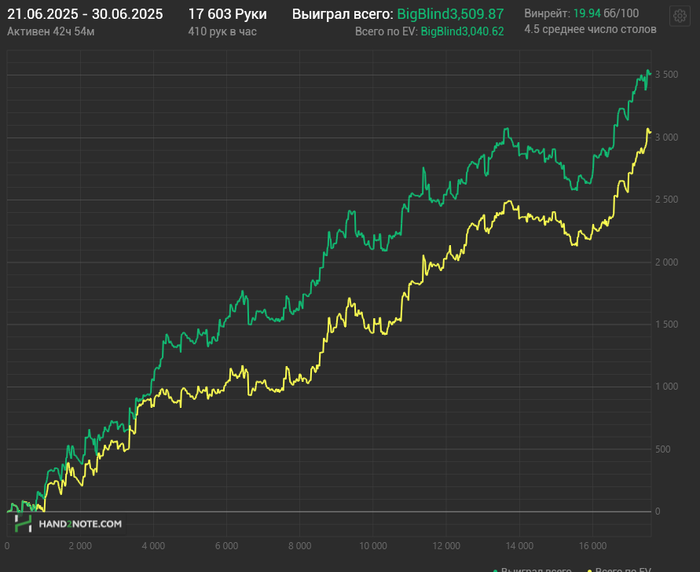This screenshot has width=700, height=572.
Task: Click the Выиграл всего header label
Action: [343, 14]
